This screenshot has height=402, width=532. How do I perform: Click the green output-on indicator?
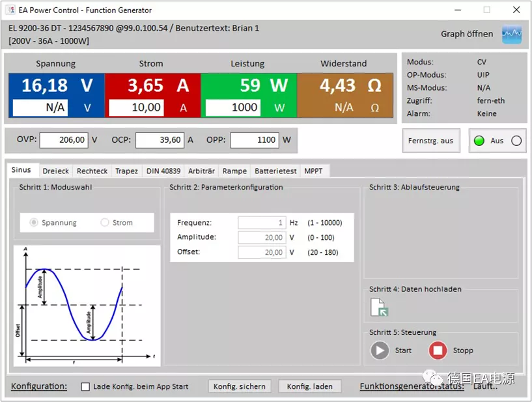[479, 141]
